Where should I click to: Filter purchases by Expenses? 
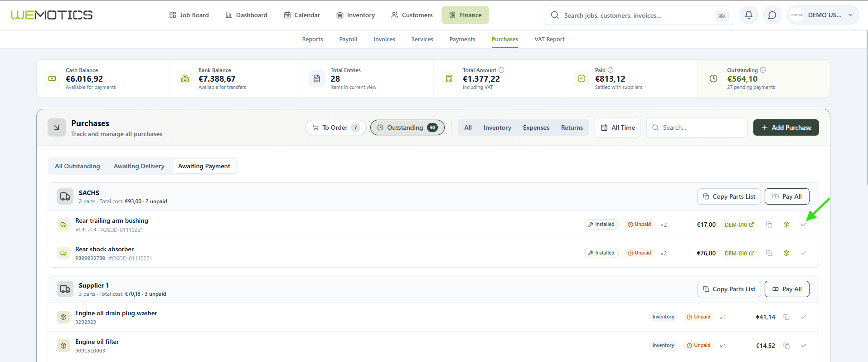(x=536, y=127)
